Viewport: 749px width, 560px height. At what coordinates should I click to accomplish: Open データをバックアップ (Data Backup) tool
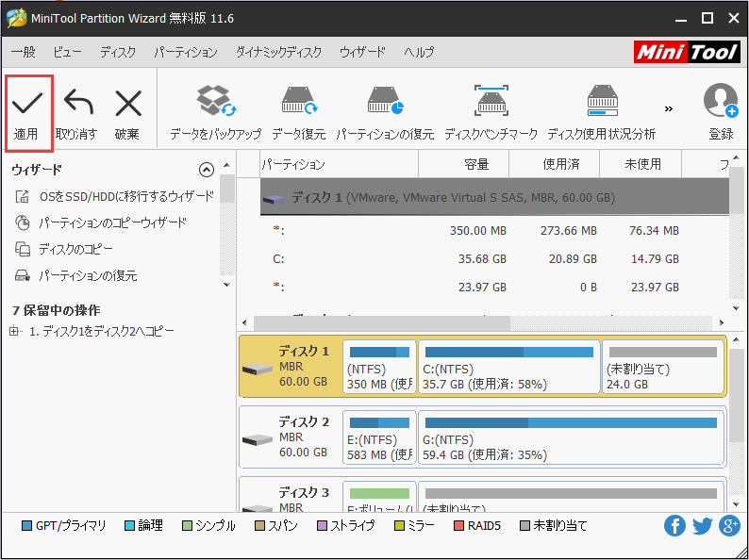coord(215,102)
